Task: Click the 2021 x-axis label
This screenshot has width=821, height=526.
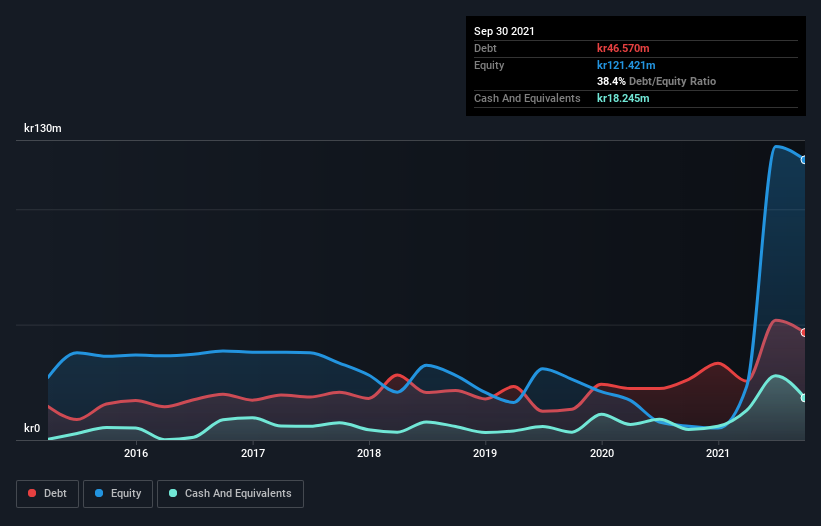Action: (718, 453)
